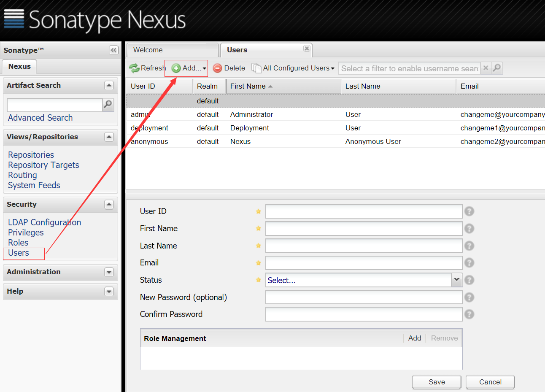Click into the Last Name field
Image resolution: width=545 pixels, height=392 pixels.
click(364, 246)
